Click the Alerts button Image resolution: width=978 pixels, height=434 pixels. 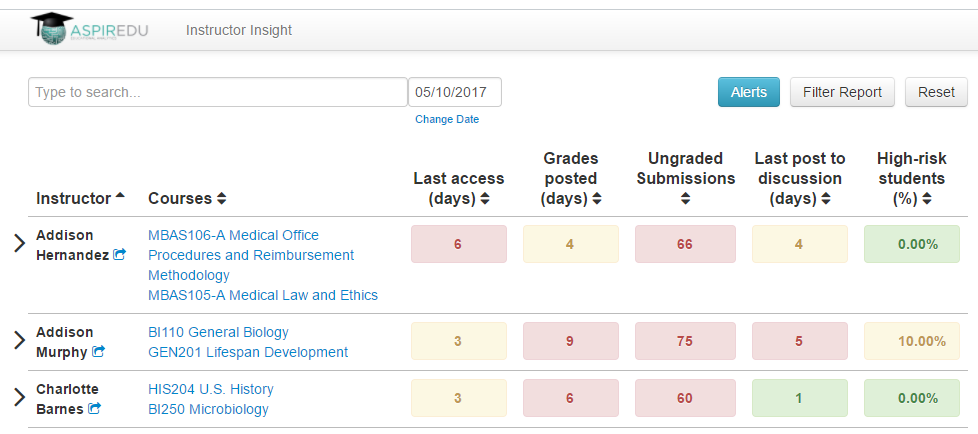[748, 92]
